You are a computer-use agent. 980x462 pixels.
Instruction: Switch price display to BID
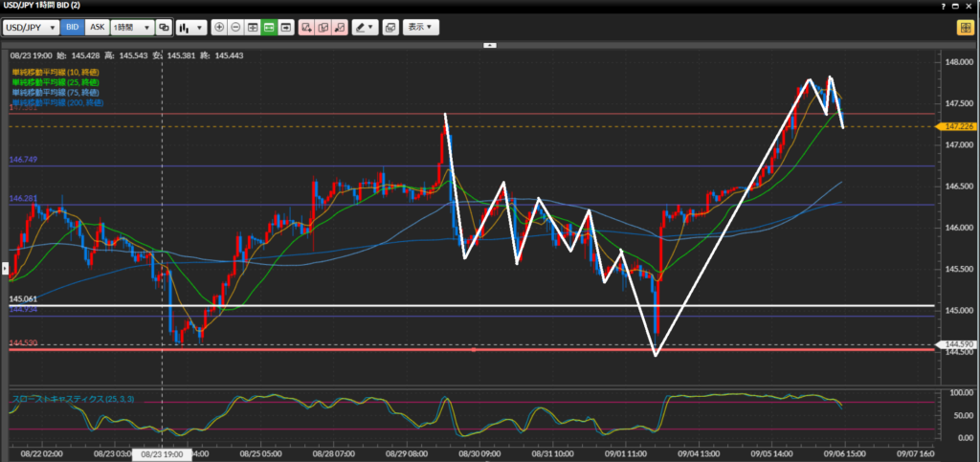[x=73, y=28]
